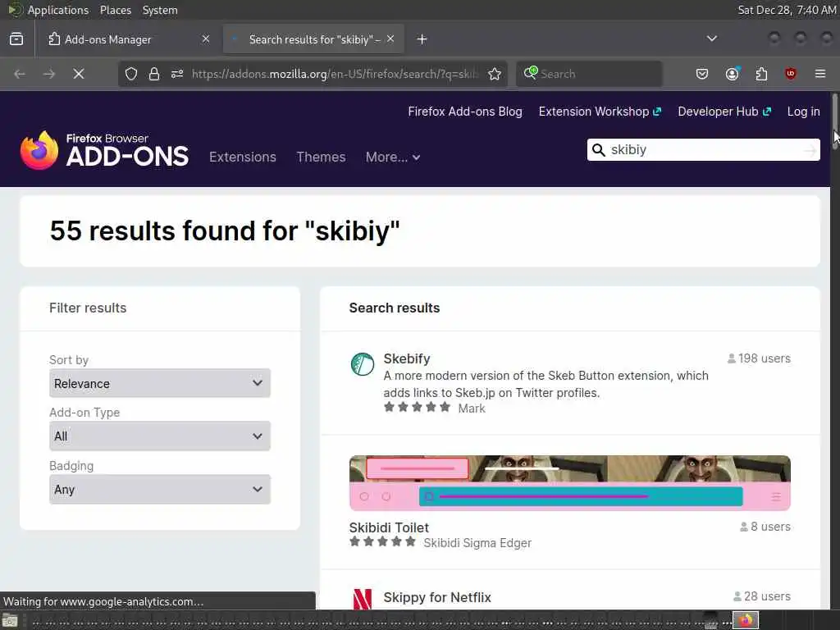The image size is (840, 630).
Task: Click the Firefox View icon in tab bar
Action: [x=16, y=39]
